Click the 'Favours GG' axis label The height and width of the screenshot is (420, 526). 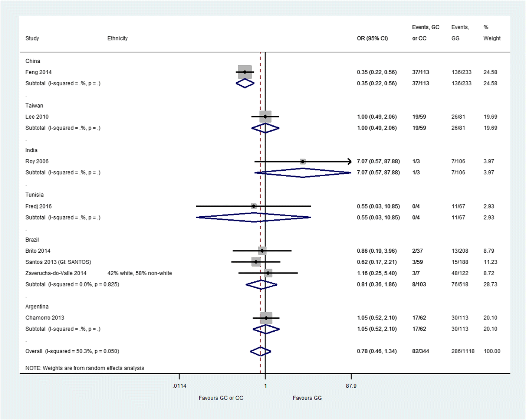307,398
